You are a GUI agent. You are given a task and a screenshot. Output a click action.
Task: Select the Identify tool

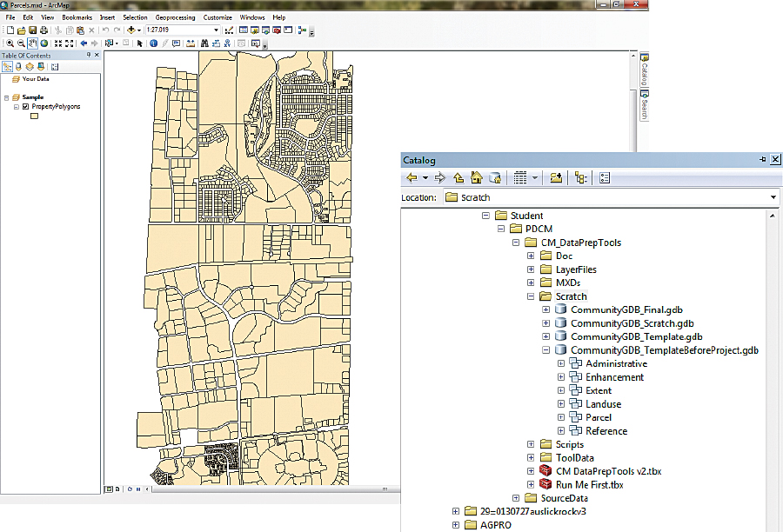[153, 43]
